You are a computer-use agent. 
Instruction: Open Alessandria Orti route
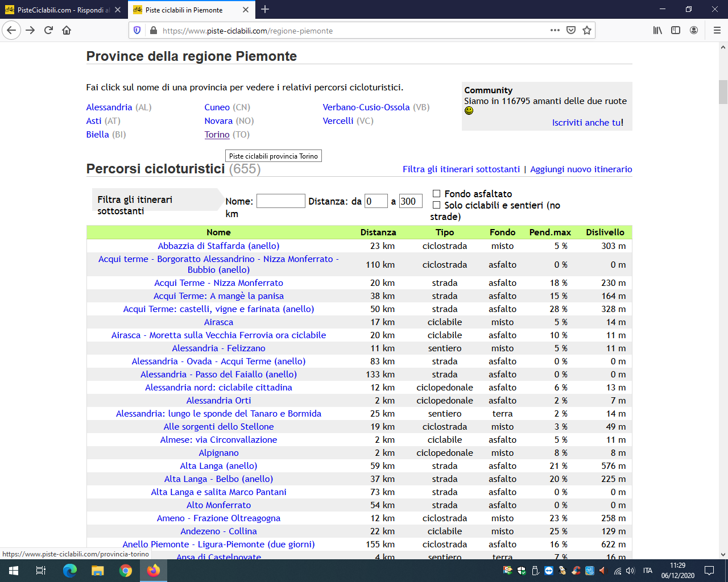(219, 401)
